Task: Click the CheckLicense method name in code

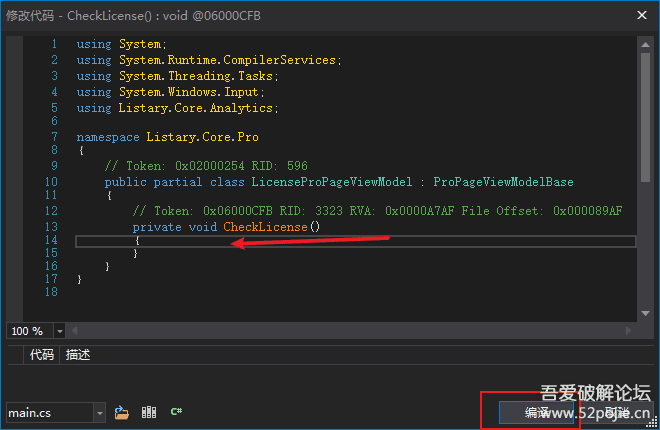Action: (264, 227)
